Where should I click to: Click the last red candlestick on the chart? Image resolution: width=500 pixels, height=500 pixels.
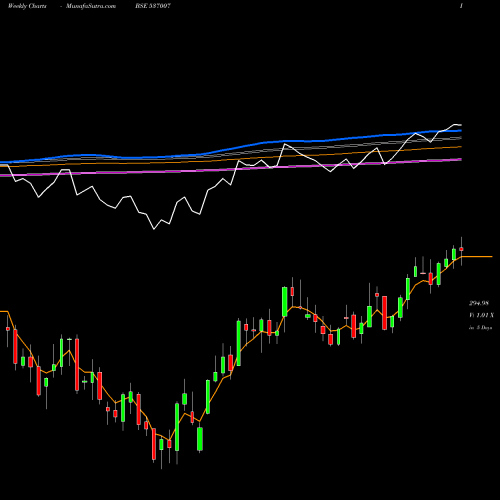[461, 249]
